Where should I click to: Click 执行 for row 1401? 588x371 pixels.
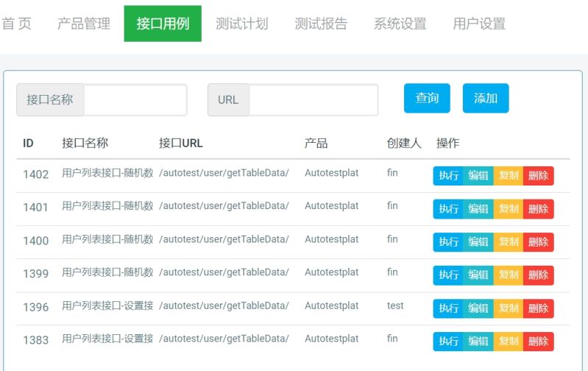click(448, 208)
